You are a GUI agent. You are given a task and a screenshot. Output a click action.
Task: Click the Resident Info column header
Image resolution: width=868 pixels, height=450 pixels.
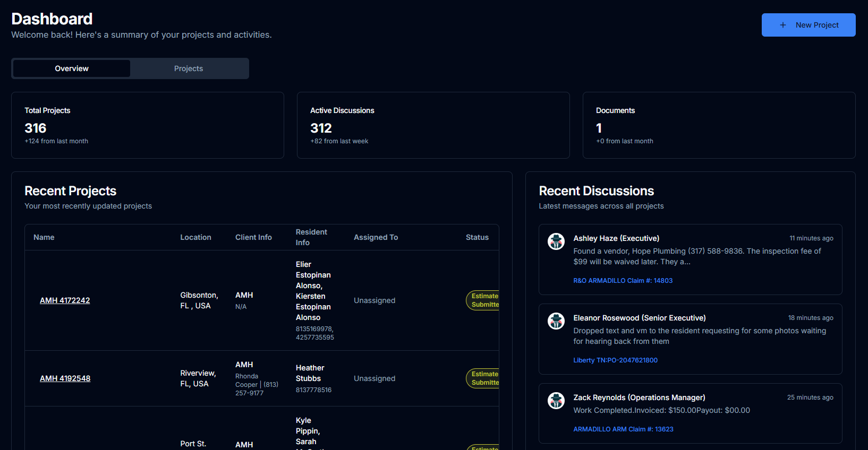coord(311,237)
